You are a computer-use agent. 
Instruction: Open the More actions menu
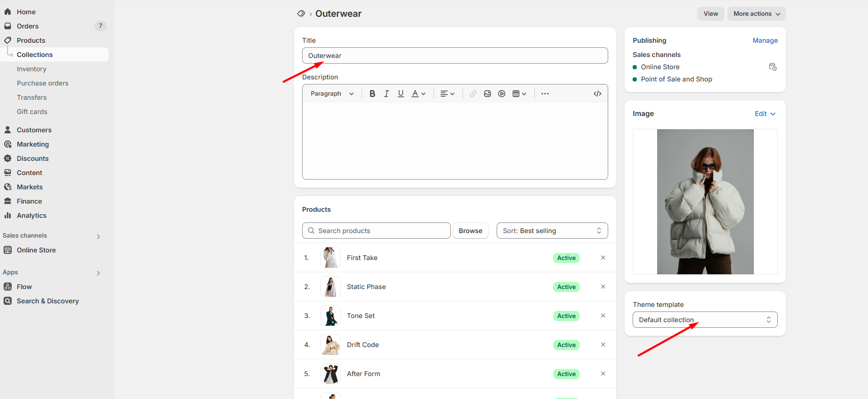point(756,14)
